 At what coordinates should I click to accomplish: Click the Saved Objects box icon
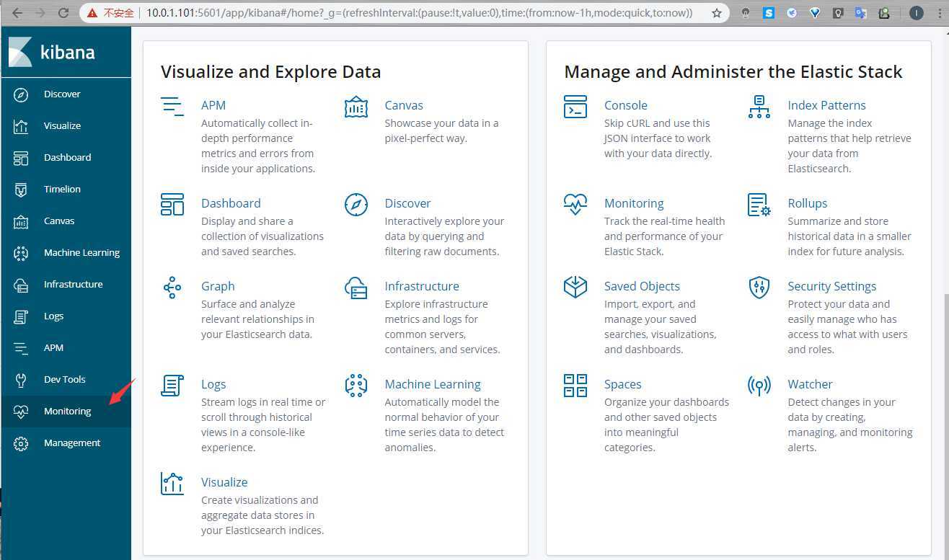pos(575,288)
